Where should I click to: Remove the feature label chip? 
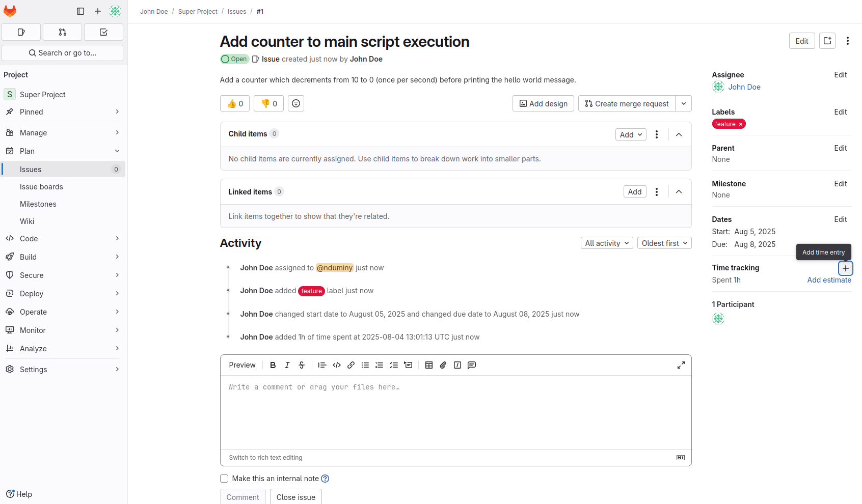pyautogui.click(x=740, y=124)
